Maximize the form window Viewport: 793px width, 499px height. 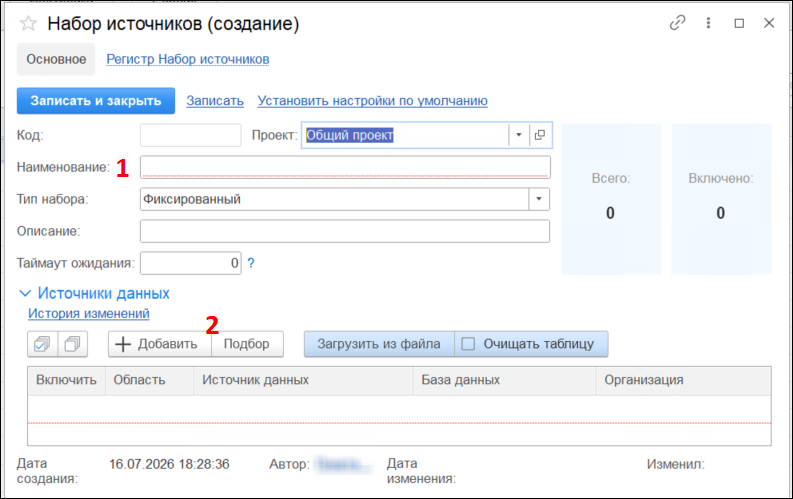739,23
